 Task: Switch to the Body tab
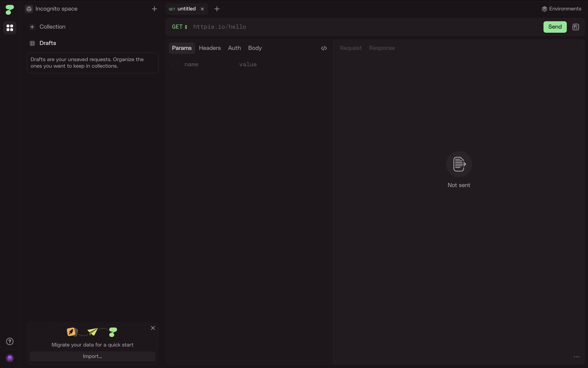tap(255, 48)
